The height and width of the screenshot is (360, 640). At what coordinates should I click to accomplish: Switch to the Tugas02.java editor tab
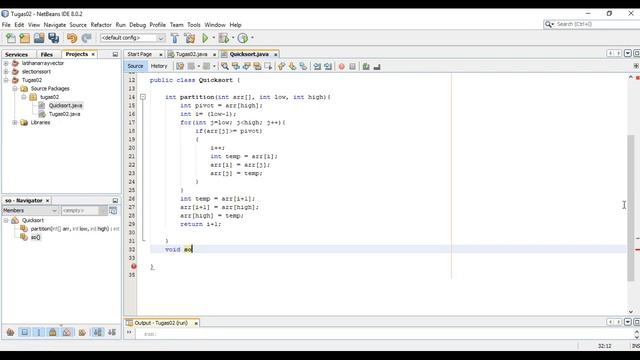191,54
